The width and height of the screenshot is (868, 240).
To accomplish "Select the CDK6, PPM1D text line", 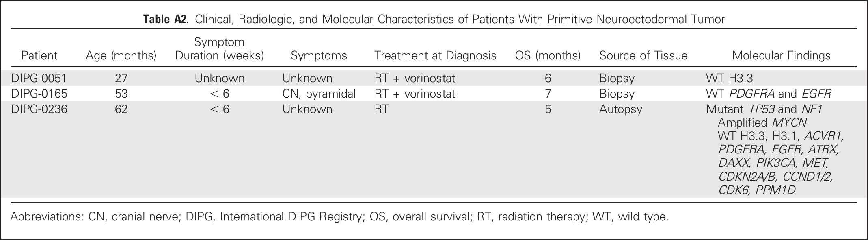I will pos(757,190).
